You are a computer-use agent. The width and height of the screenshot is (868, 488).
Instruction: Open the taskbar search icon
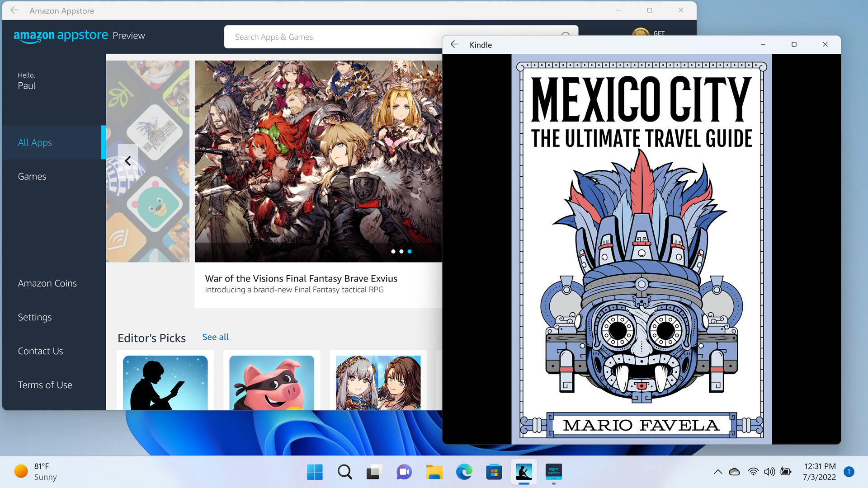click(x=344, y=472)
